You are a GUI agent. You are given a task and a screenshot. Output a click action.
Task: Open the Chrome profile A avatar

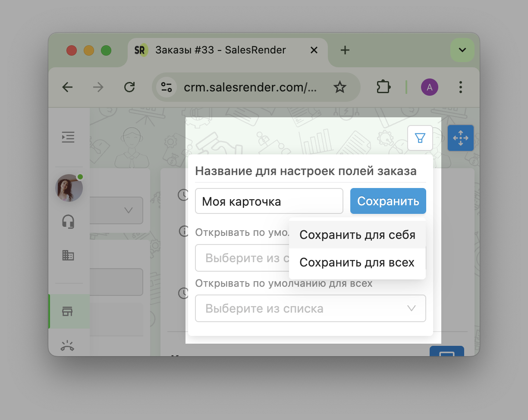click(429, 88)
